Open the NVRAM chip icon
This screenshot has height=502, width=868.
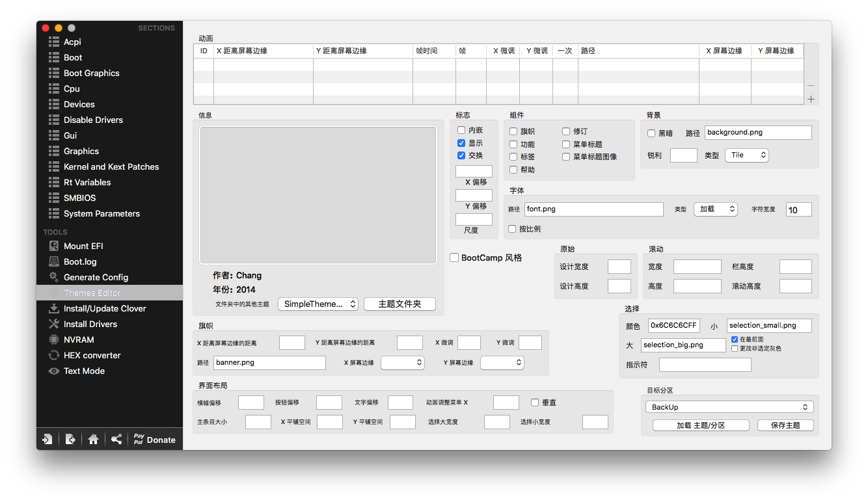[54, 339]
